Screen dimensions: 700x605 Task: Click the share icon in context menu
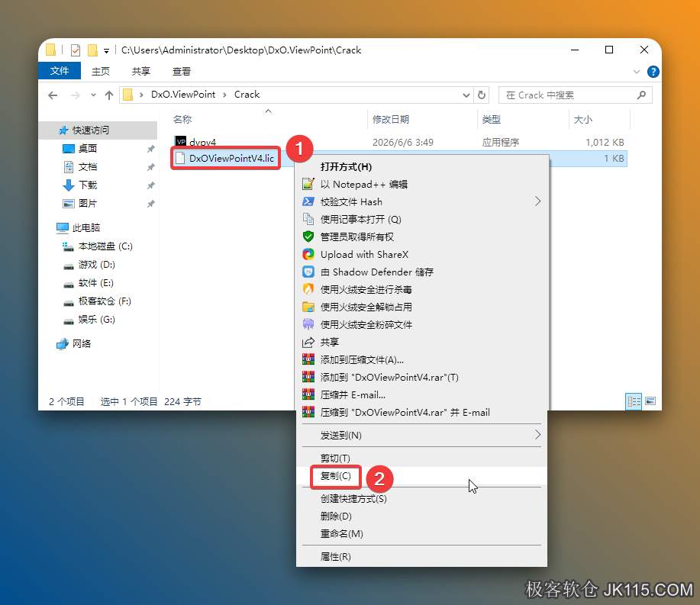pos(308,343)
